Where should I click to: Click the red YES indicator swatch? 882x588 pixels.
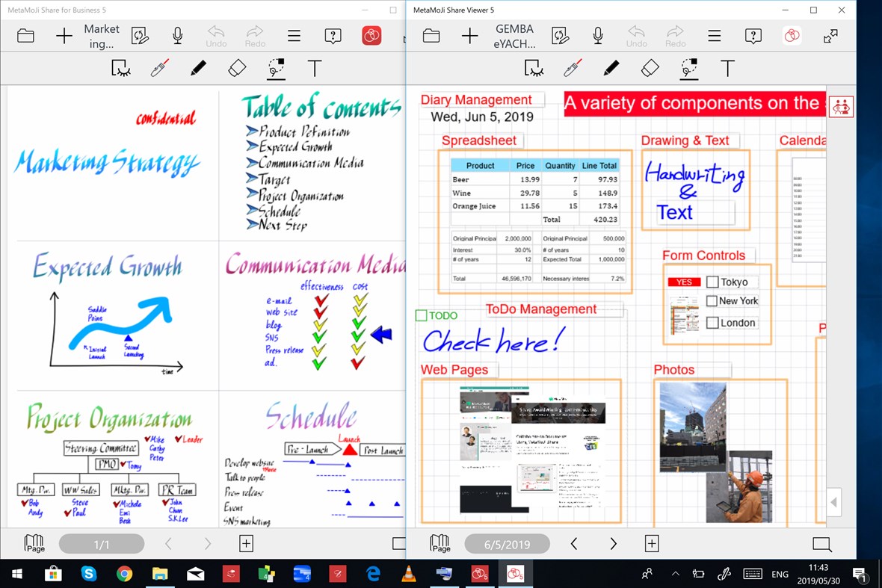click(683, 282)
